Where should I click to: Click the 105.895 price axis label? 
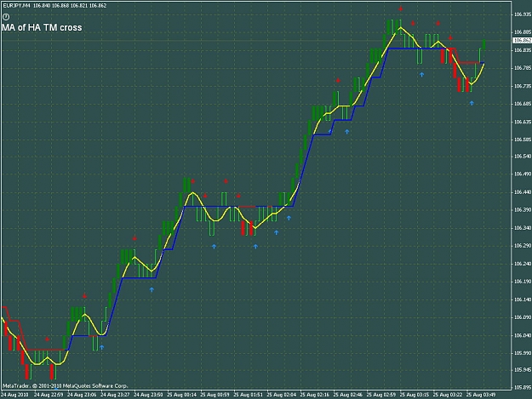click(x=523, y=387)
